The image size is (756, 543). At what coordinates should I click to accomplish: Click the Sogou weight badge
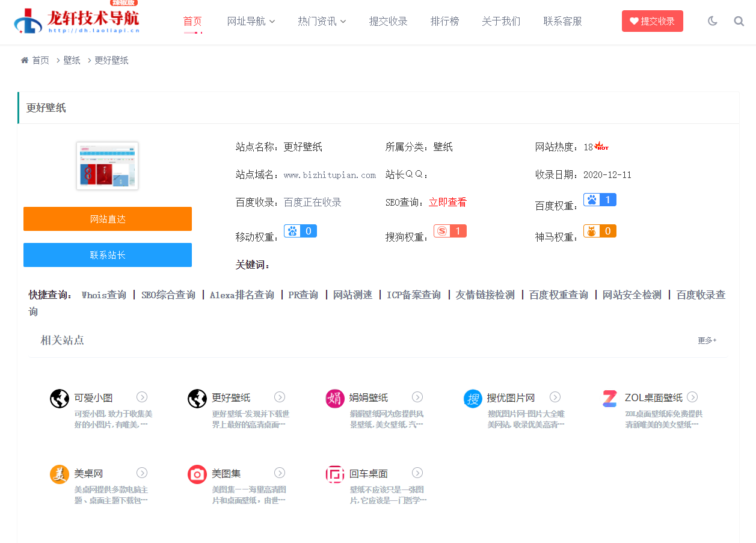[450, 231]
